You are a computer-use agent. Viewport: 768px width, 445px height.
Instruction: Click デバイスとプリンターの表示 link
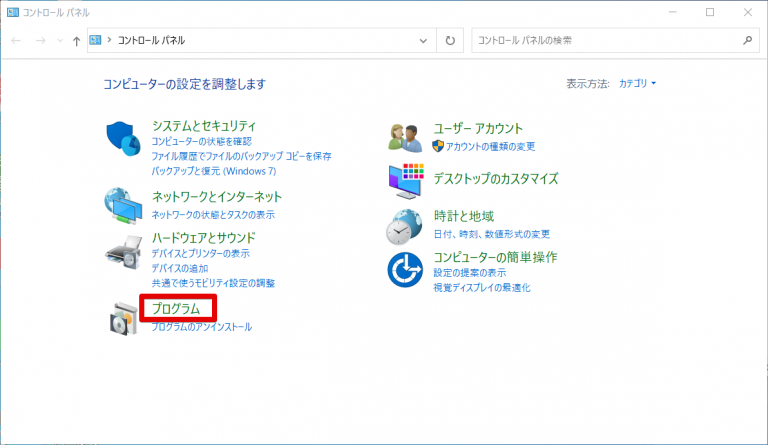[x=200, y=253]
